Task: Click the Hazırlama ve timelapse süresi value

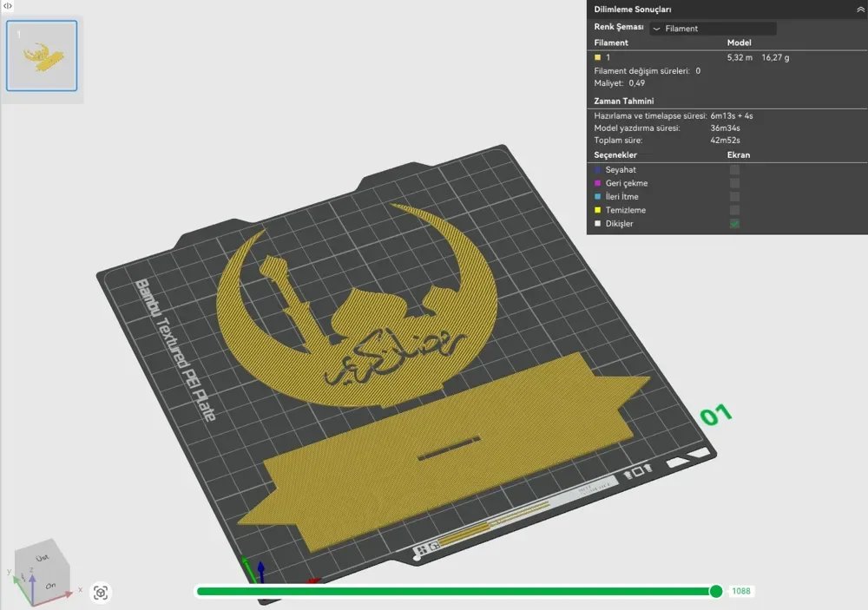Action: (731, 115)
